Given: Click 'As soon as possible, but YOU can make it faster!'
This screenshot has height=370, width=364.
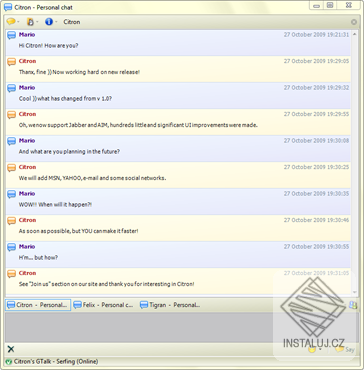Looking at the screenshot, I should point(78,231).
